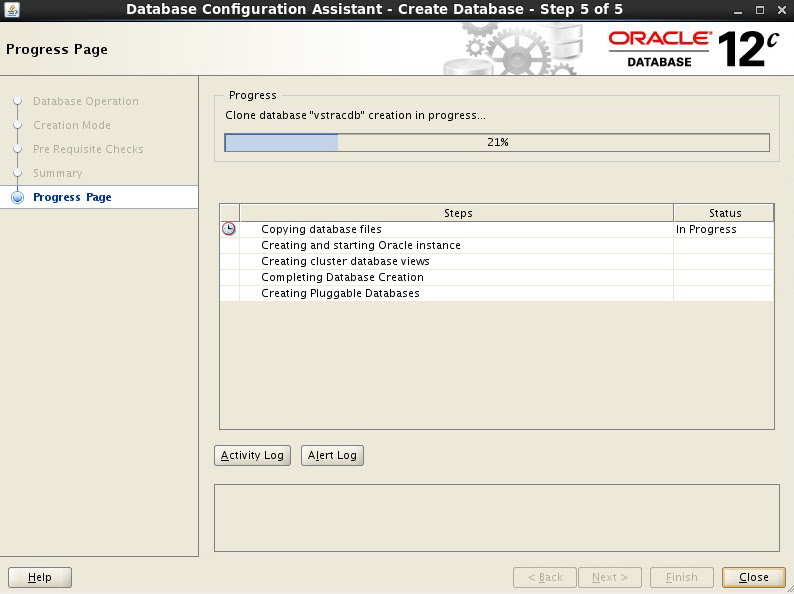Screen dimensions: 794x594
Task: Click the Progress Page step bullet
Action: pos(18,197)
